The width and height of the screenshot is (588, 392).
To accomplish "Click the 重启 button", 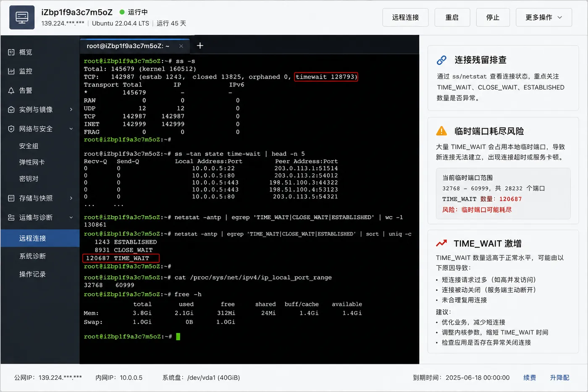I will coord(452,17).
